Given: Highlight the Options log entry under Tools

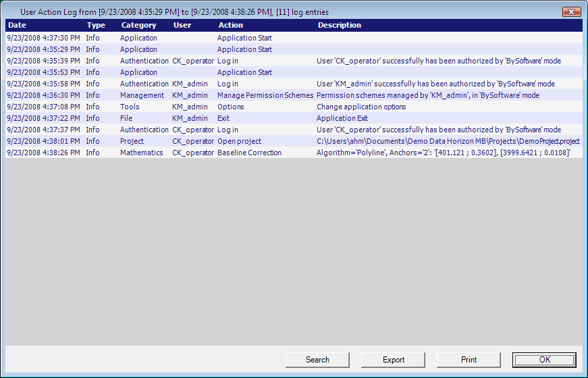Looking at the screenshot, I should pyautogui.click(x=231, y=107).
